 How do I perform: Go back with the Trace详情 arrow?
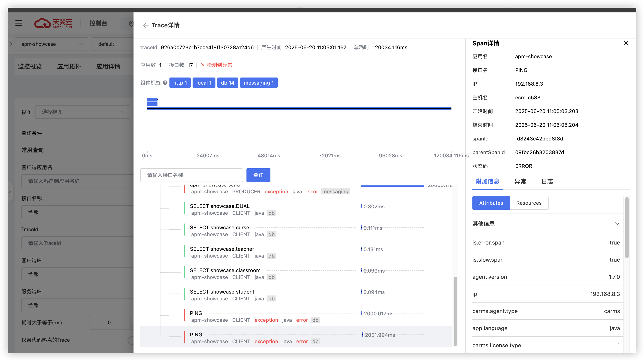click(x=146, y=25)
